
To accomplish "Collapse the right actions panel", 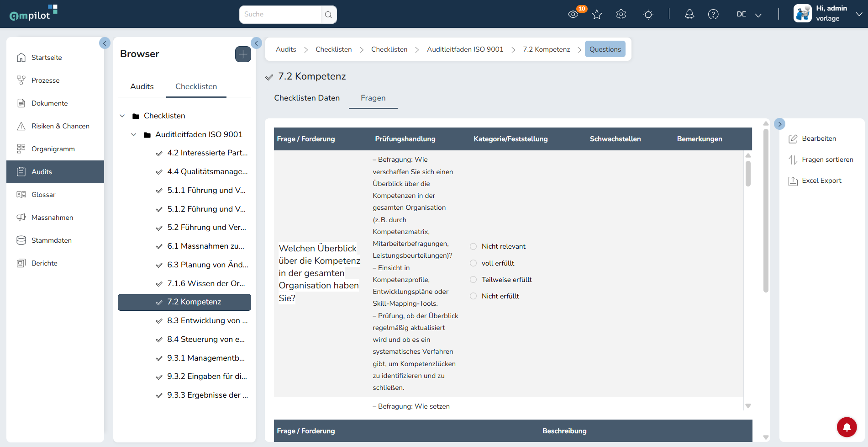I will pyautogui.click(x=780, y=124).
